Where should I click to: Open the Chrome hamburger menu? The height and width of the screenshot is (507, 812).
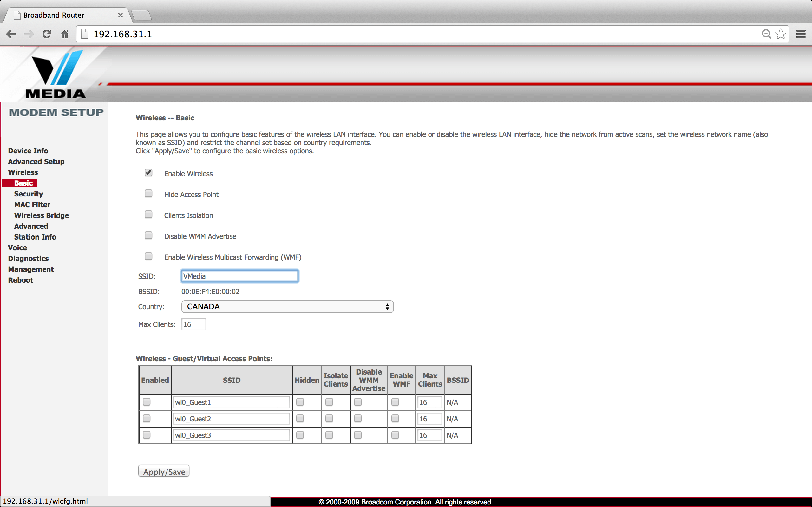pyautogui.click(x=801, y=34)
